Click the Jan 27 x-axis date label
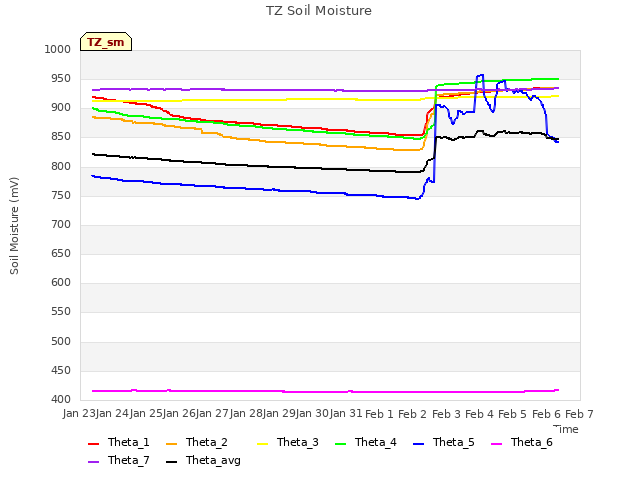The image size is (640, 480). [x=213, y=414]
